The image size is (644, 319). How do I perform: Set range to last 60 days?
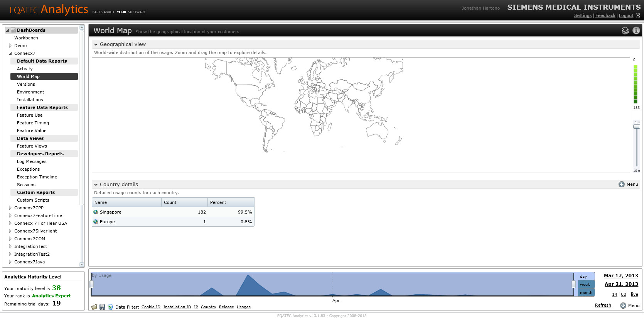coord(624,294)
